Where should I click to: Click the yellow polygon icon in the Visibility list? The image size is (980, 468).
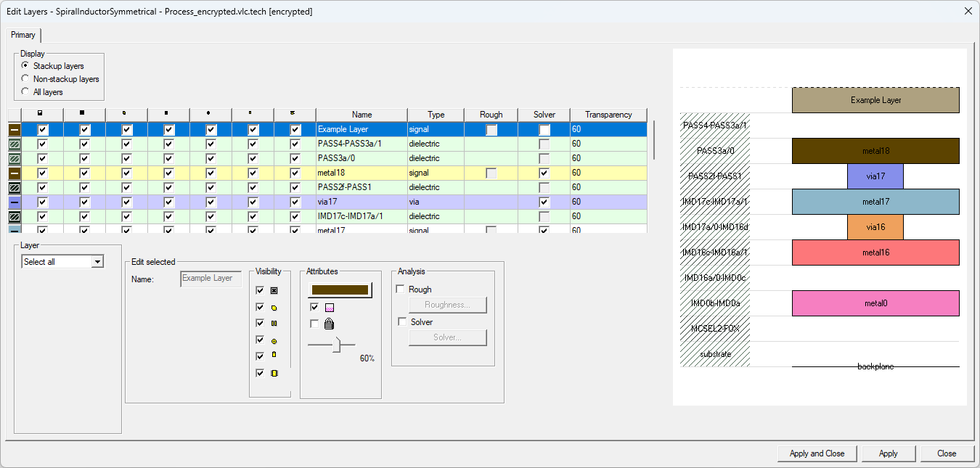(x=274, y=306)
